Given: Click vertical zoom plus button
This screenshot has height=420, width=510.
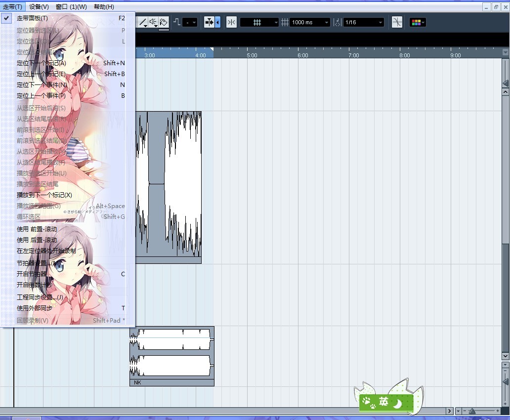Looking at the screenshot, I should coord(505,404).
